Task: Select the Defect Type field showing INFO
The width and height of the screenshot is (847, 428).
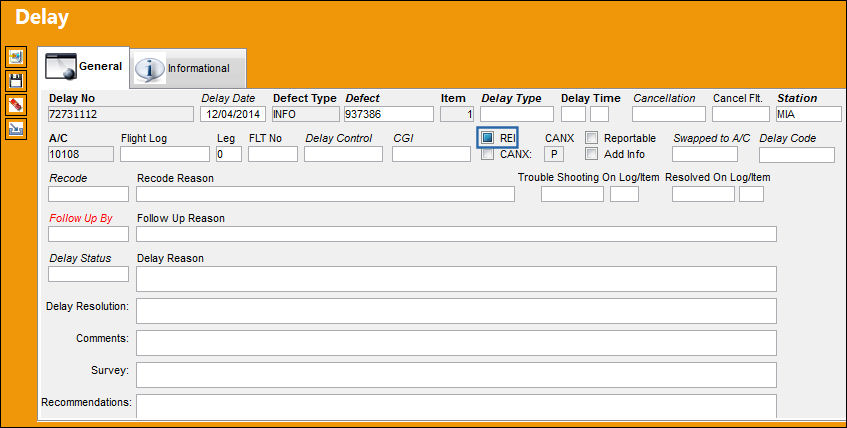Action: (x=306, y=114)
